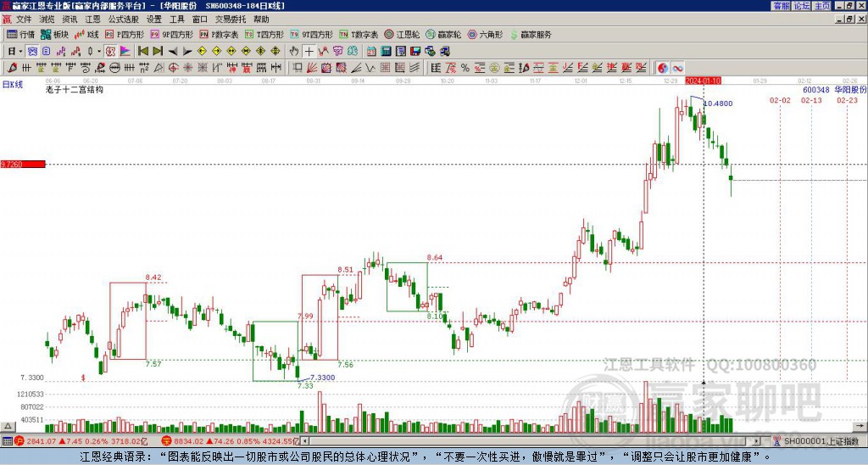Click the 金 circle coin icon
868x465 pixels.
click(494, 68)
